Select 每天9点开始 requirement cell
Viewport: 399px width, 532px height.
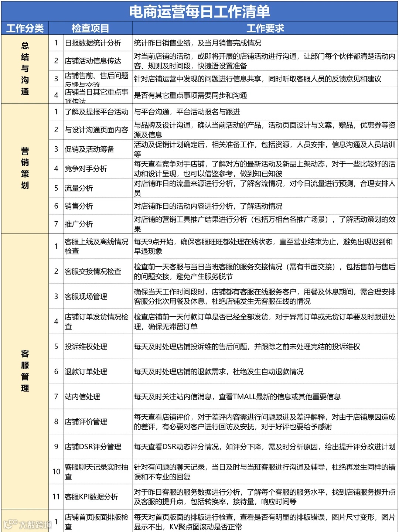265,246
